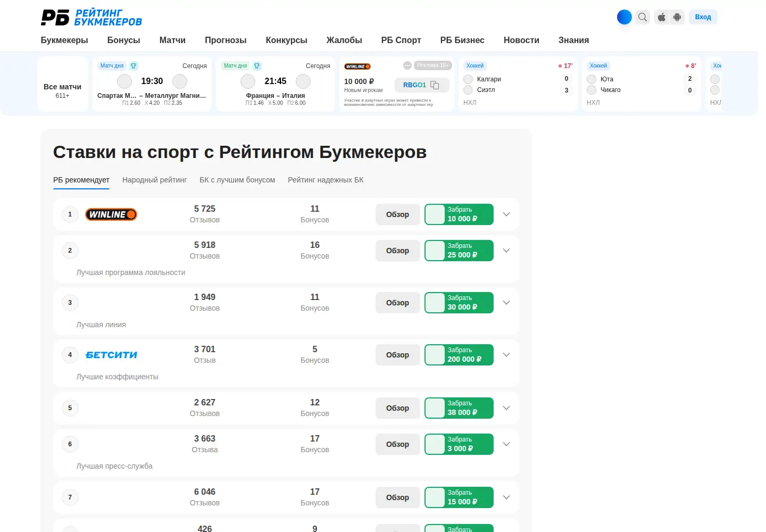Open the search magnifier icon
The width and height of the screenshot is (766, 532).
643,17
